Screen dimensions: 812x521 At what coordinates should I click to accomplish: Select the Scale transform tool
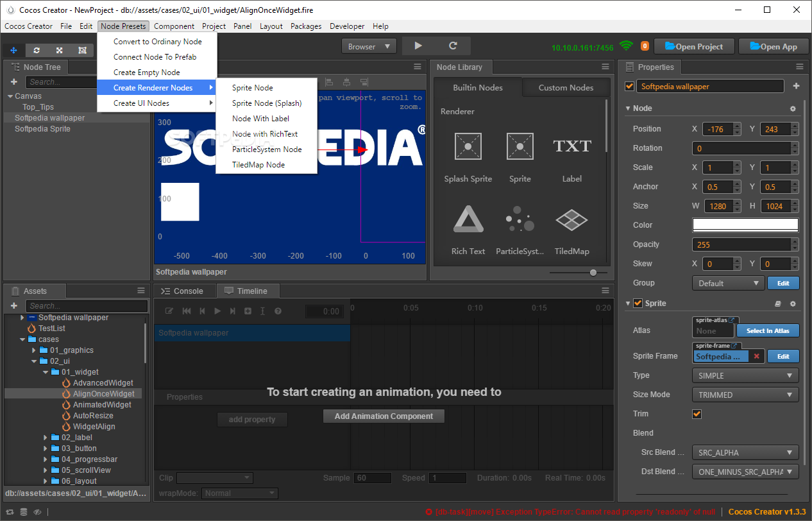[x=59, y=50]
